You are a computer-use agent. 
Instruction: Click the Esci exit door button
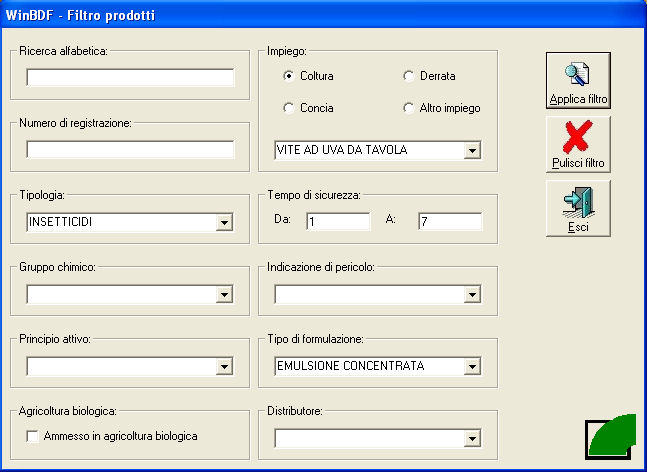click(x=578, y=208)
